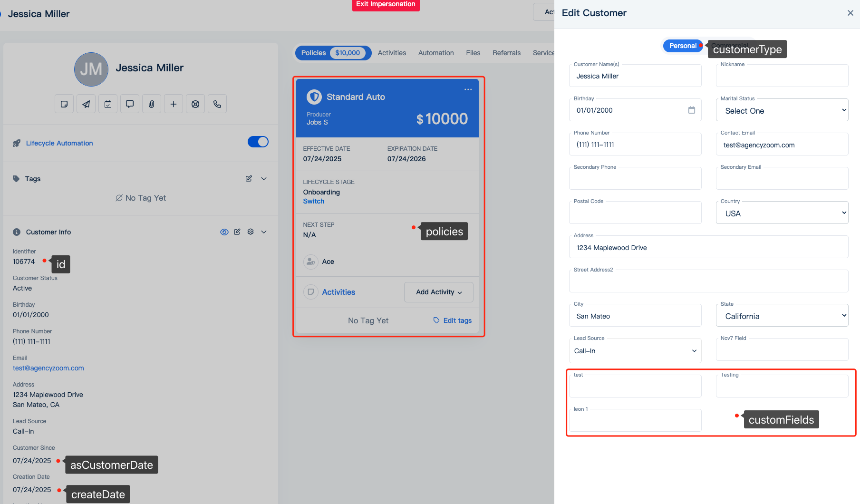Viewport: 860px width, 504px height.
Task: Click the note icon under Jessica Miller
Action: pos(64,104)
